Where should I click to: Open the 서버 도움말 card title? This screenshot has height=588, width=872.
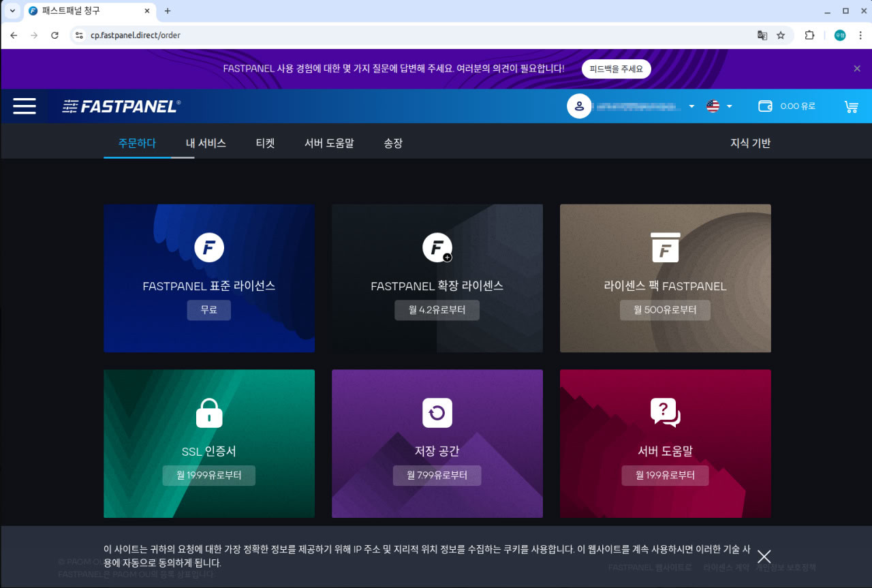click(x=666, y=452)
